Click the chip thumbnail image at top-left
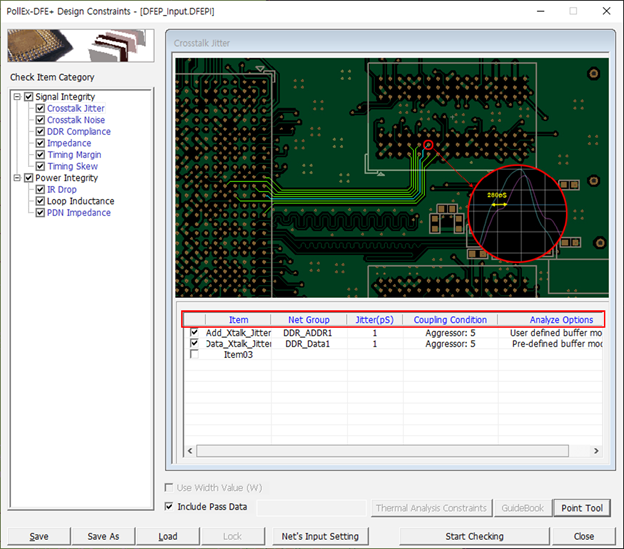Viewport: 624px width, 549px height. (78, 46)
